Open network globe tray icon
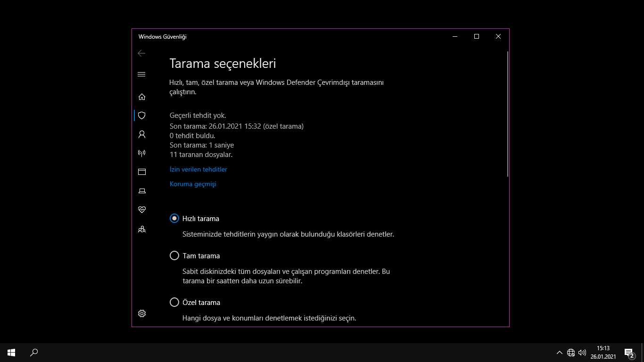Viewport: 644px width, 362px height. 571,353
